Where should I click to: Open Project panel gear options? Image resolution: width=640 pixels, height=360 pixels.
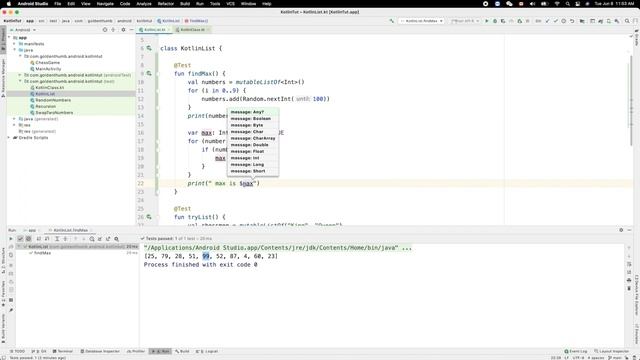(x=123, y=30)
